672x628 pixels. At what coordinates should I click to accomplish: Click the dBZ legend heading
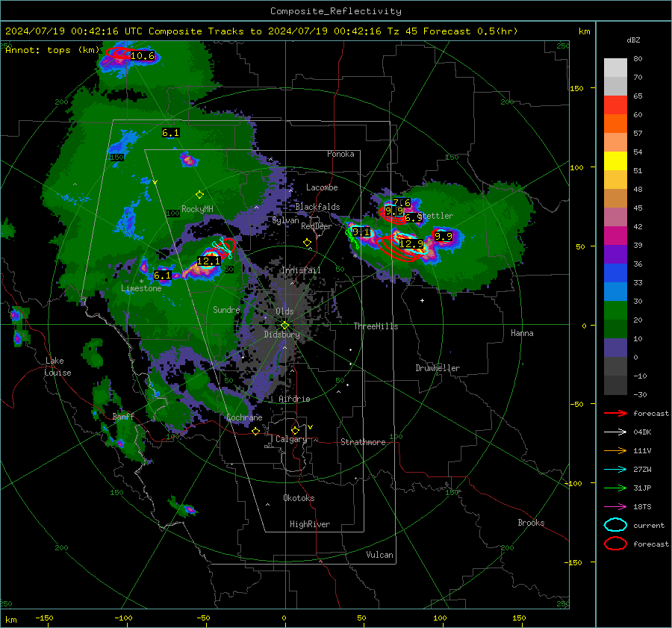(633, 40)
